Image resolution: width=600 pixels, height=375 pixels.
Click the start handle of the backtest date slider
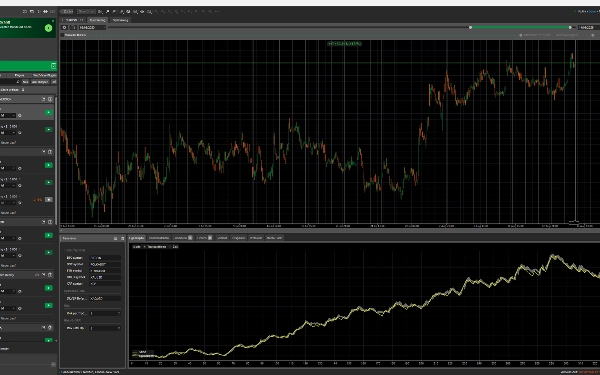tap(471, 28)
